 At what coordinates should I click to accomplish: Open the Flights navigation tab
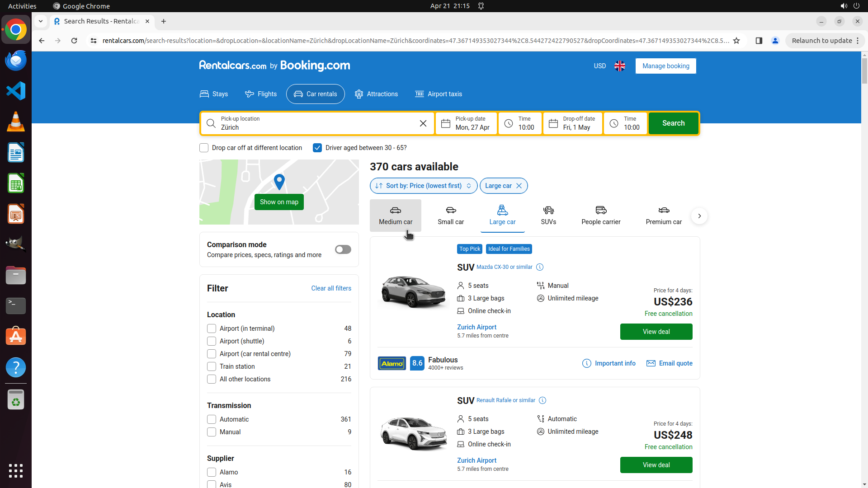coord(261,94)
